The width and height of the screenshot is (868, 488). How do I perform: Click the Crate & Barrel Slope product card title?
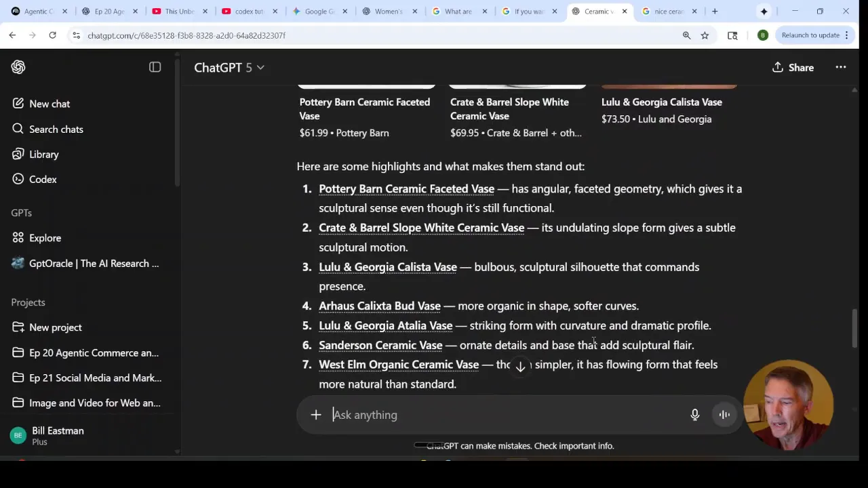click(x=509, y=109)
